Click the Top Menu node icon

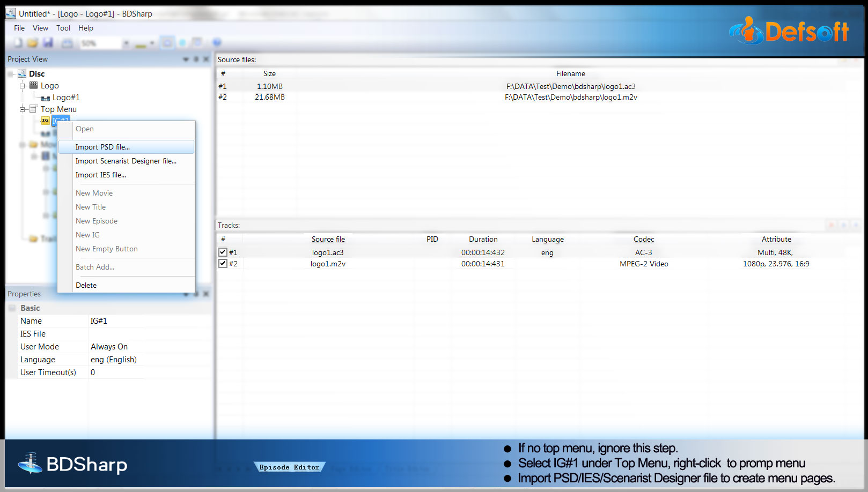33,109
